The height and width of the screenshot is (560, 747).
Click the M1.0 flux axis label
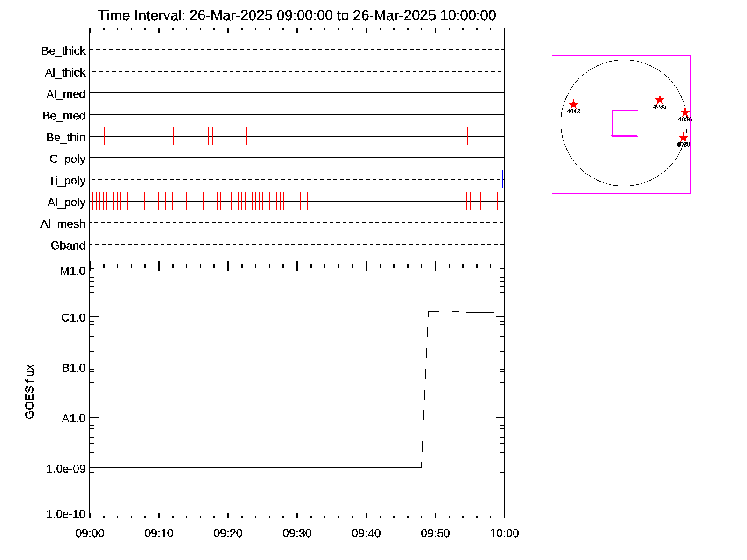[73, 271]
